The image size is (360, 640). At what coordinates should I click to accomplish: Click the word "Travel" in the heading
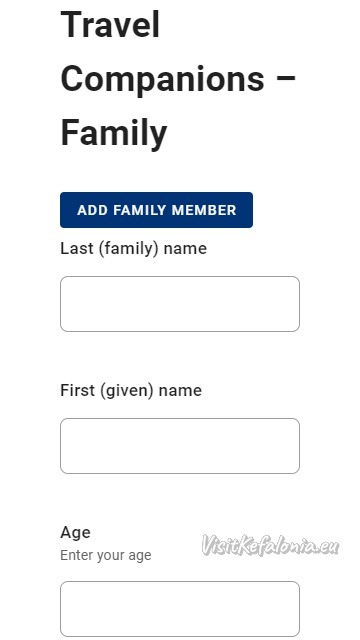[110, 24]
